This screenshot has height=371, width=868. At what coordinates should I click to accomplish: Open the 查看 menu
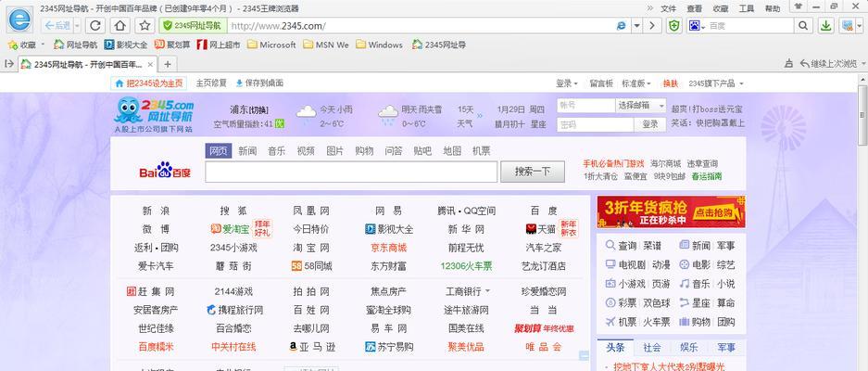point(694,8)
